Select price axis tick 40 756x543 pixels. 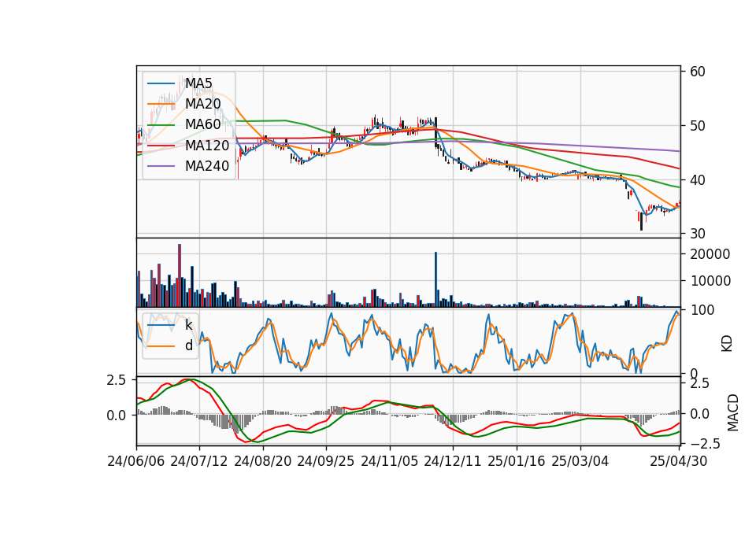point(698,180)
